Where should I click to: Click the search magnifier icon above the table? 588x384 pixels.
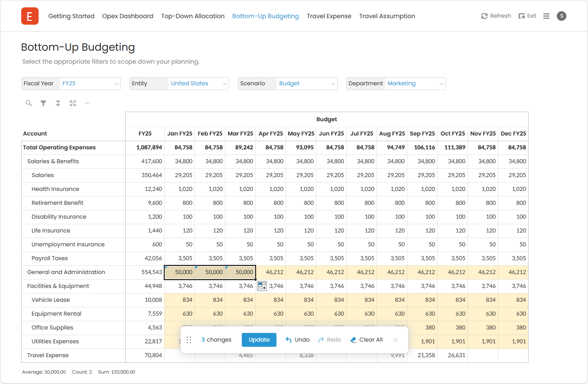coord(29,103)
